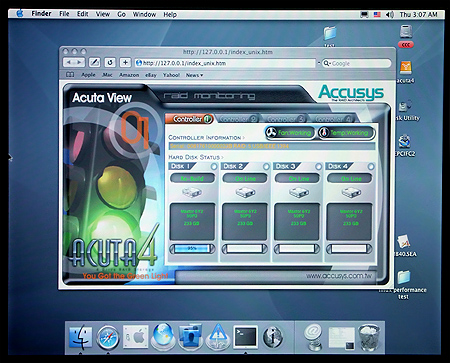The height and width of the screenshot is (363, 450).
Task: Select the Disk Utility alias on desktop
Action: [405, 106]
